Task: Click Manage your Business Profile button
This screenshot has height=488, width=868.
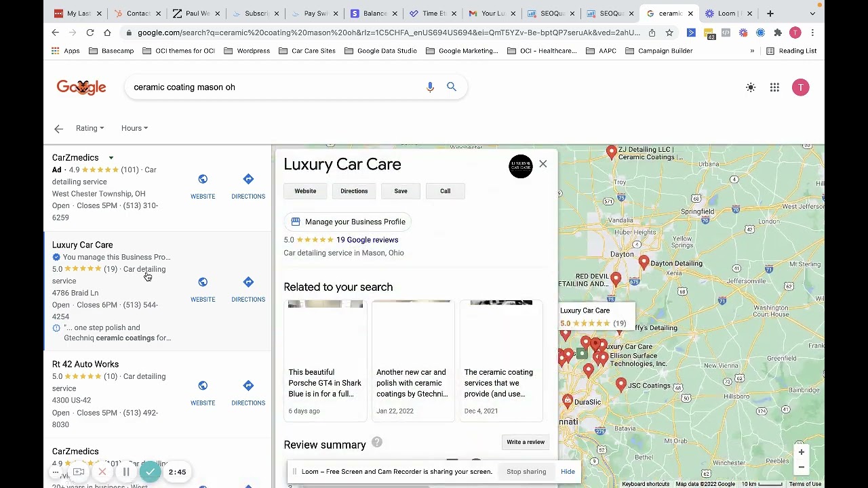Action: [x=348, y=222]
